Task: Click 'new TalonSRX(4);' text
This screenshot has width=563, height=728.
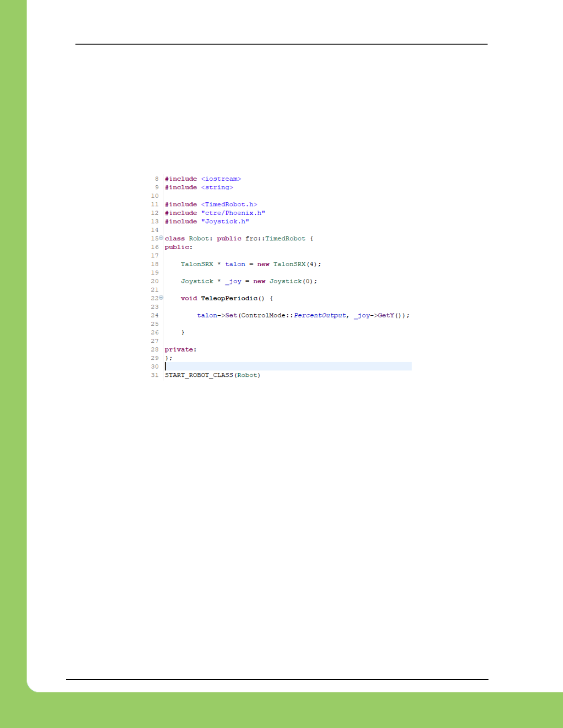Action: pos(289,264)
